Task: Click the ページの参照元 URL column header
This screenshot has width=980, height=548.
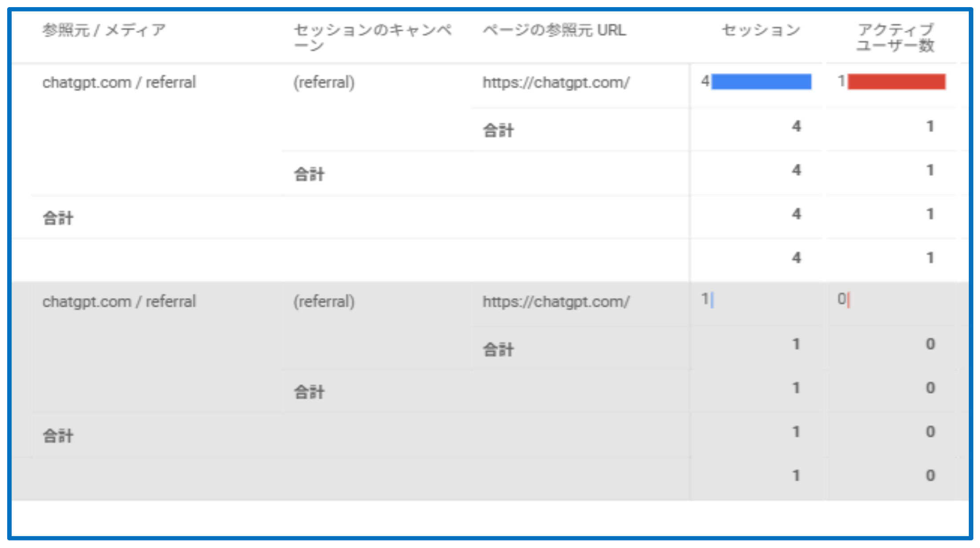Action: click(x=555, y=30)
